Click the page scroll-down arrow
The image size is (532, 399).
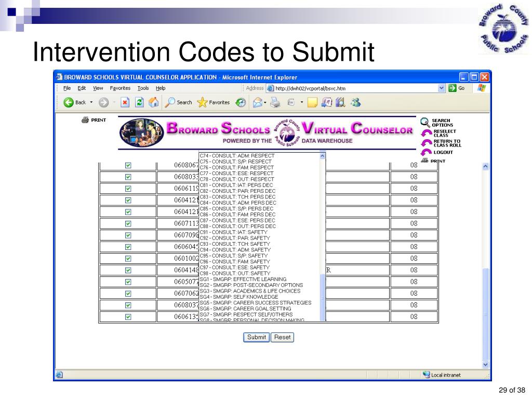coord(486,365)
